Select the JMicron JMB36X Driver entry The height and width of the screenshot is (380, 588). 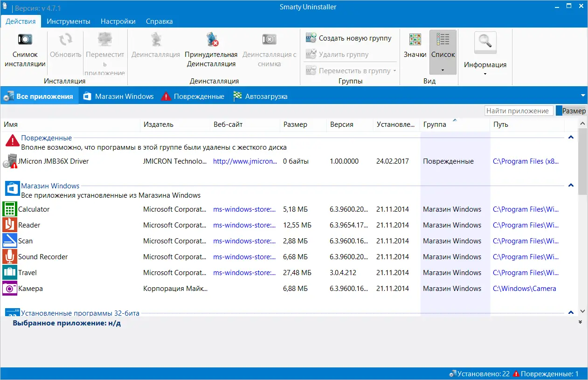coord(53,161)
